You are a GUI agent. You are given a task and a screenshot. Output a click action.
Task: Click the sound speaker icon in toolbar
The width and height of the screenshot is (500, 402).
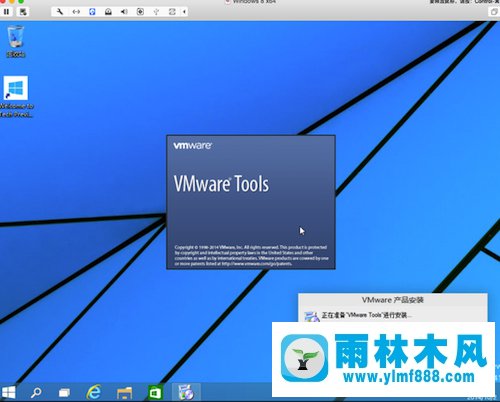pos(124,12)
